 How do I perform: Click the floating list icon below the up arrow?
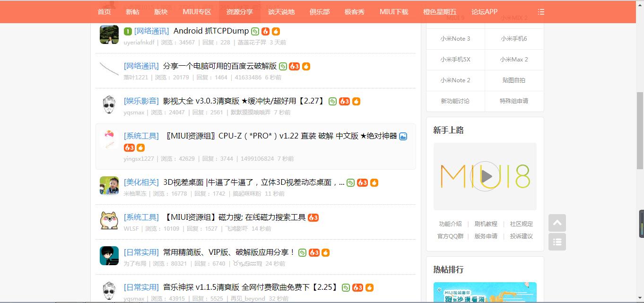pyautogui.click(x=557, y=242)
